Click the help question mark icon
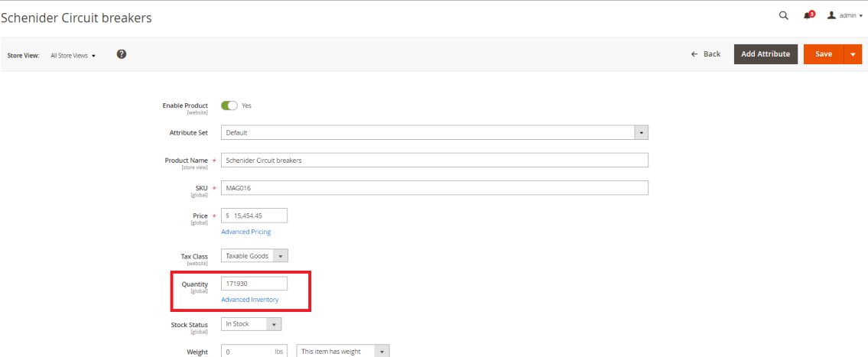This screenshot has height=357, width=868. 122,54
